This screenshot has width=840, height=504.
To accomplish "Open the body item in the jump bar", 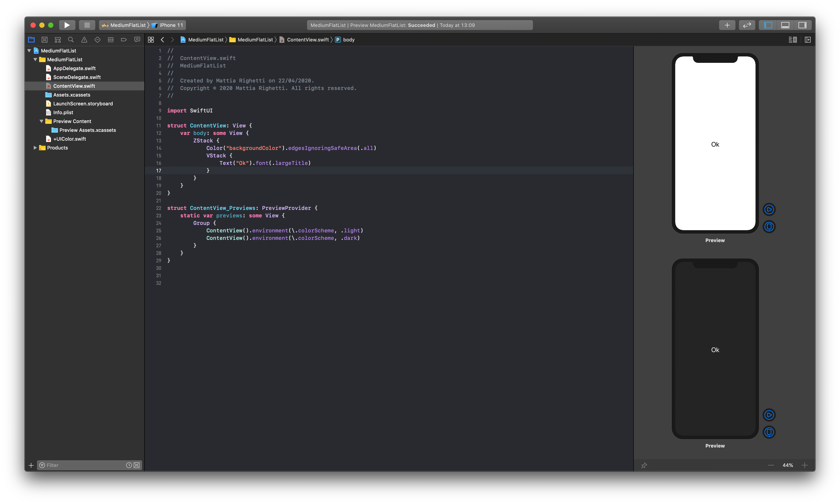I will 349,40.
